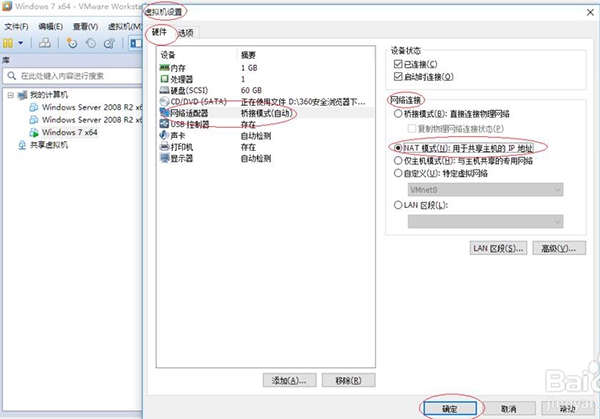Click the LAN 区段(S)... button
The height and width of the screenshot is (419, 600).
[498, 248]
